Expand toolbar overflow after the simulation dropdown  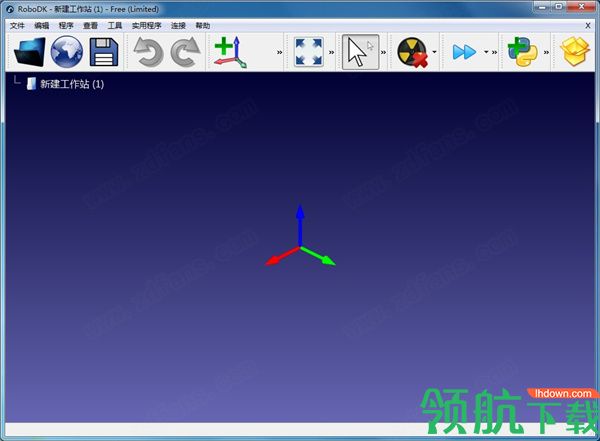494,52
